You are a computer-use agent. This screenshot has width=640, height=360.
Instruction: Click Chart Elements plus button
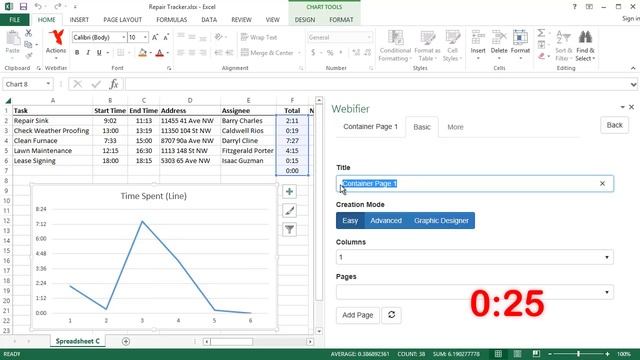coord(289,191)
